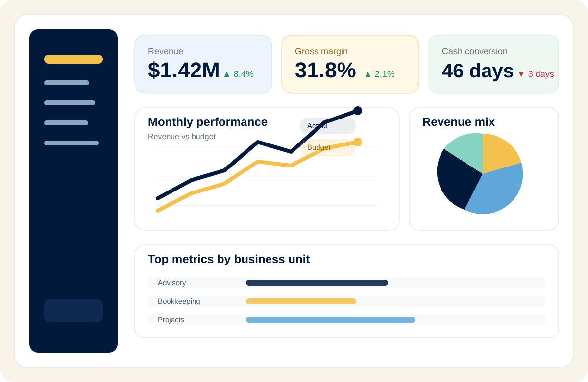588x382 pixels.
Task: Click the red 3 days change indicator
Action: [x=536, y=74]
